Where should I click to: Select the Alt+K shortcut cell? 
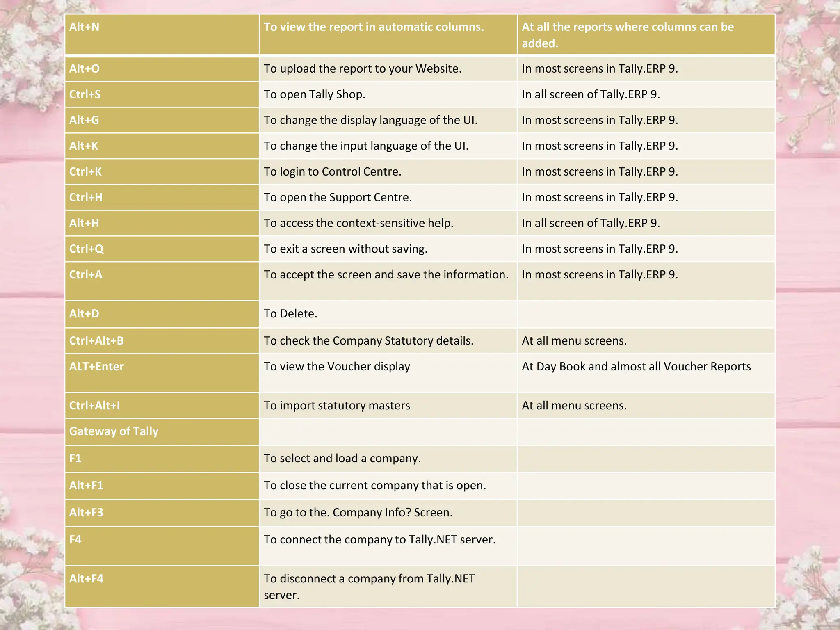coord(162,146)
